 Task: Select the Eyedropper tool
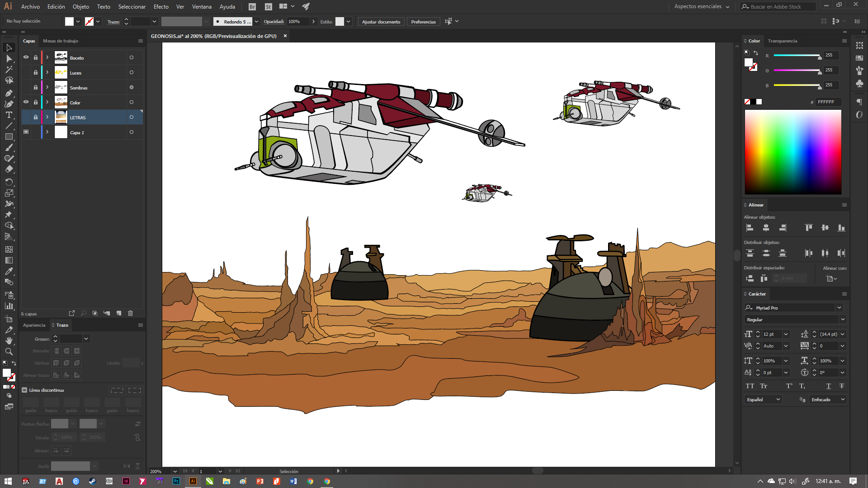9,271
